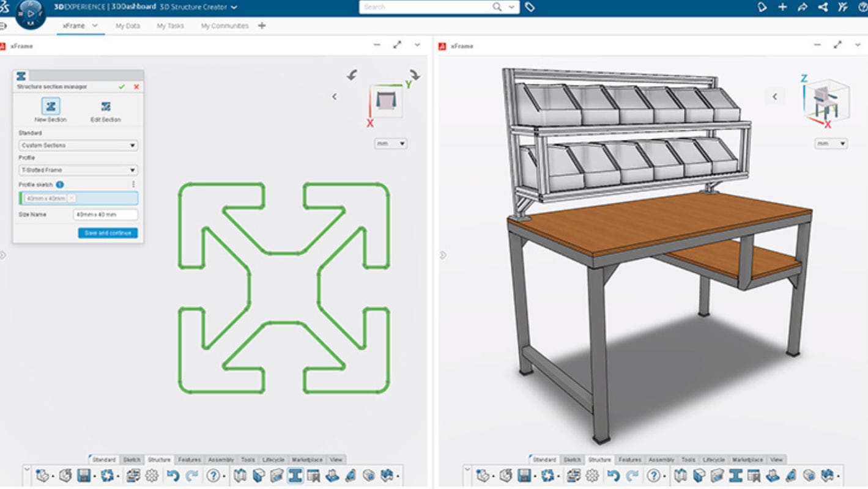Open My Communities in the top navigation
Image resolution: width=868 pixels, height=489 pixels.
click(225, 26)
